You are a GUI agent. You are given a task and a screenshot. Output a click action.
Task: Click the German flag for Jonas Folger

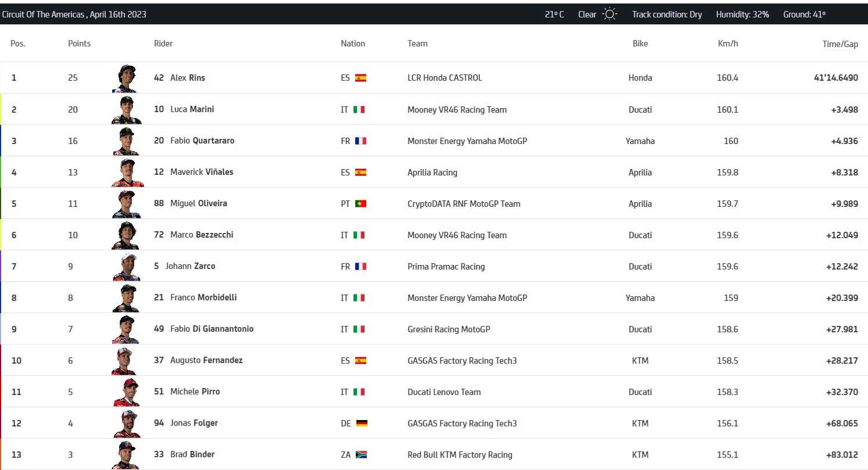[x=361, y=424]
